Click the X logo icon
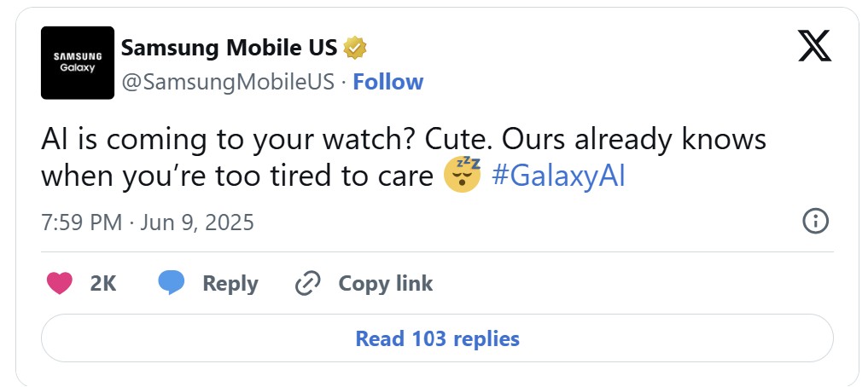 click(814, 44)
